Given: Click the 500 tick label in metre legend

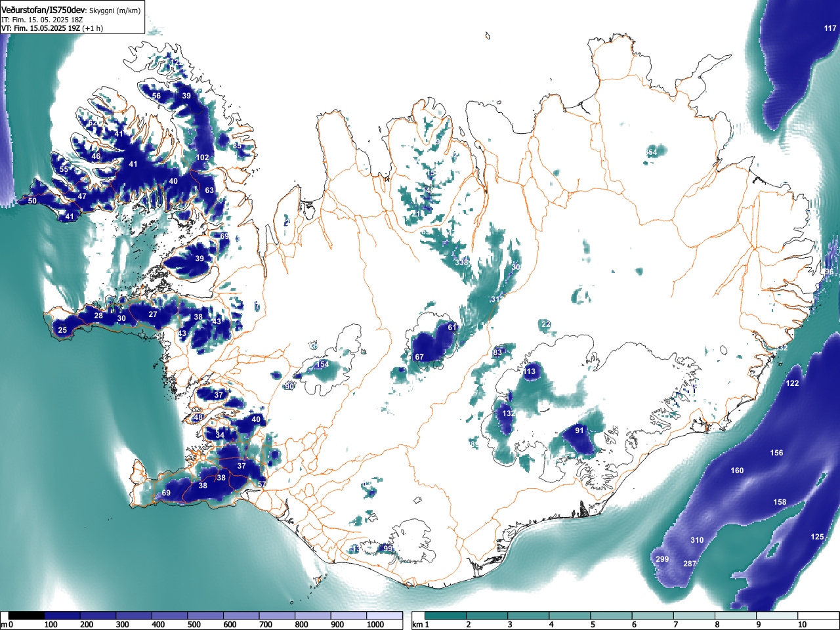Looking at the screenshot, I should pos(194,625).
